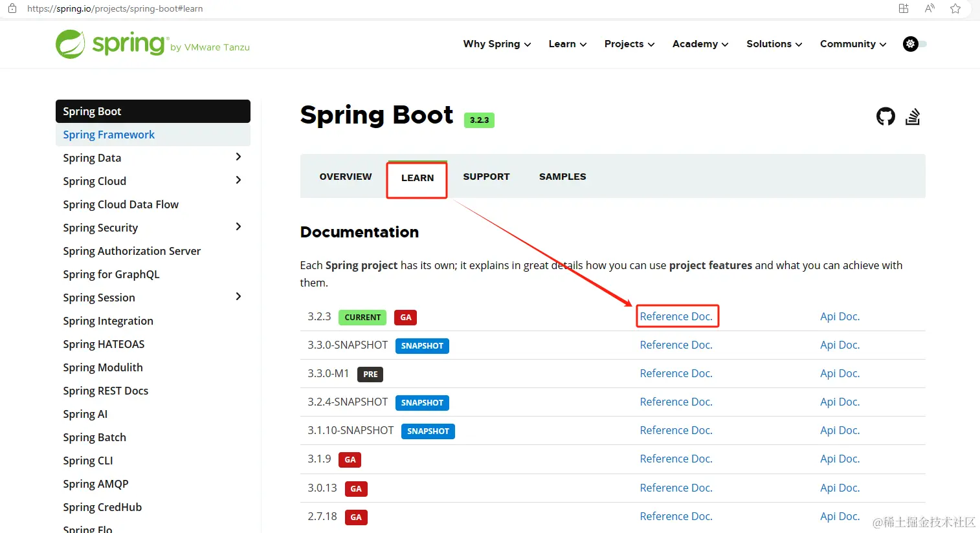This screenshot has height=533, width=980.
Task: Open Reference Doc. for 3.1.10-SNAPSHOT
Action: point(676,430)
